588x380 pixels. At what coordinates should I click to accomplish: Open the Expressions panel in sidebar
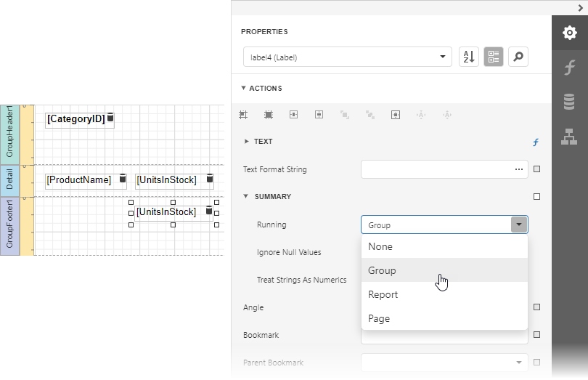tap(570, 68)
